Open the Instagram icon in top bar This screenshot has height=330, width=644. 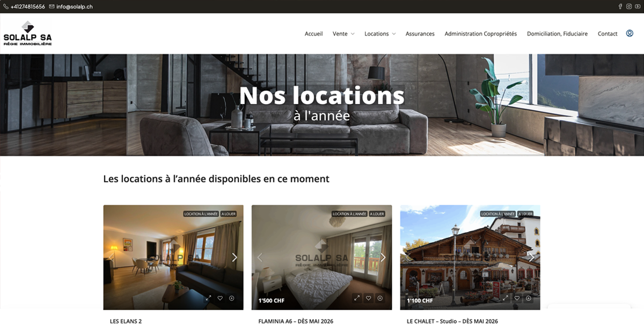click(629, 6)
